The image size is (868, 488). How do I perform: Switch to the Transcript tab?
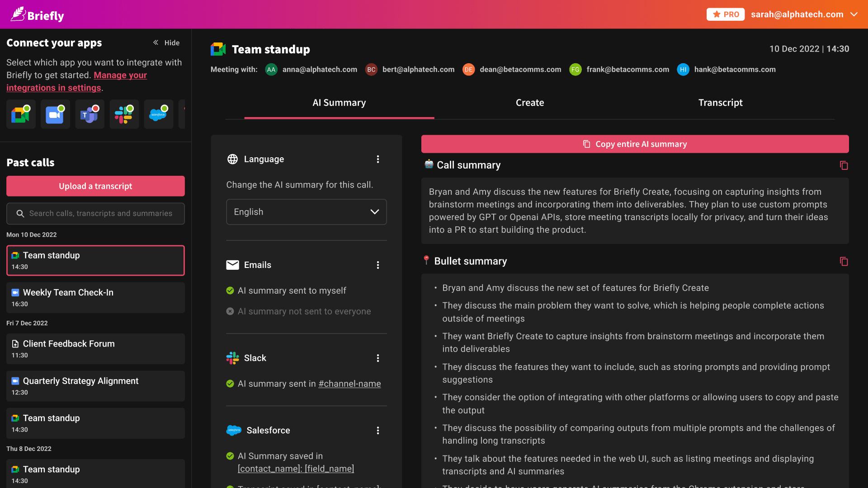click(720, 103)
